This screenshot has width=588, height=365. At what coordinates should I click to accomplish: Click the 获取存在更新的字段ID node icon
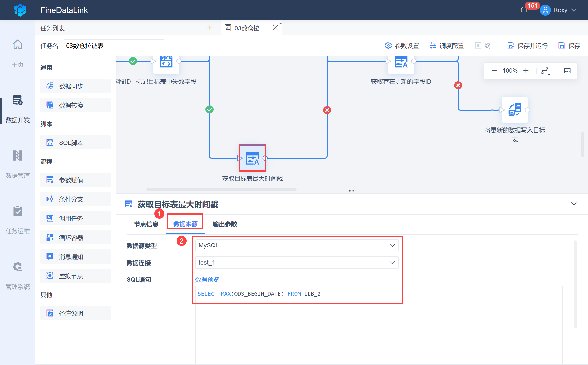(401, 63)
